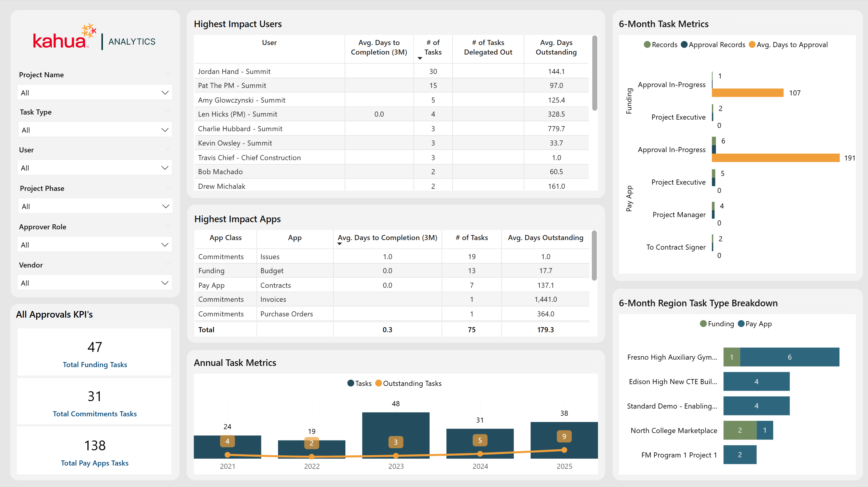The image size is (868, 487).
Task: Click the Approval Records legend marker
Action: point(684,44)
